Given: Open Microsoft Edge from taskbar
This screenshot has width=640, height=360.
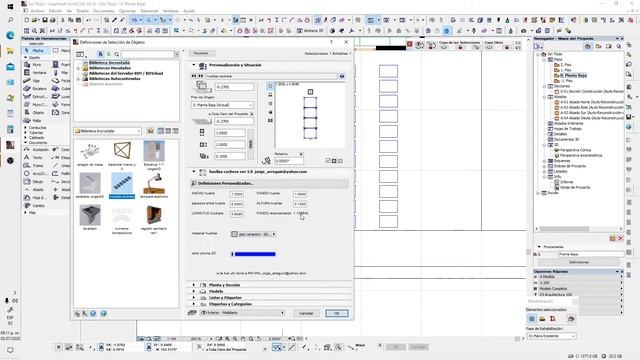Looking at the screenshot, I should [x=10, y=36].
